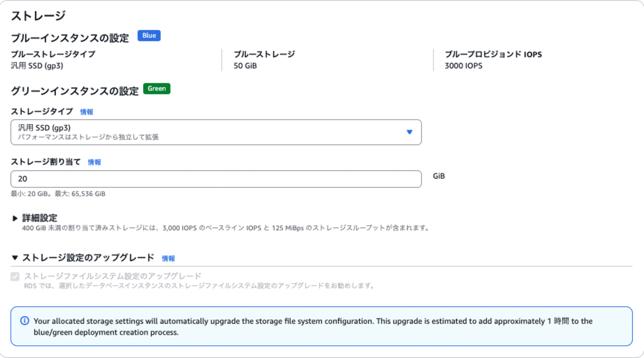The width and height of the screenshot is (644, 358).
Task: Open the ストレージタイプ dropdown
Action: [x=216, y=132]
